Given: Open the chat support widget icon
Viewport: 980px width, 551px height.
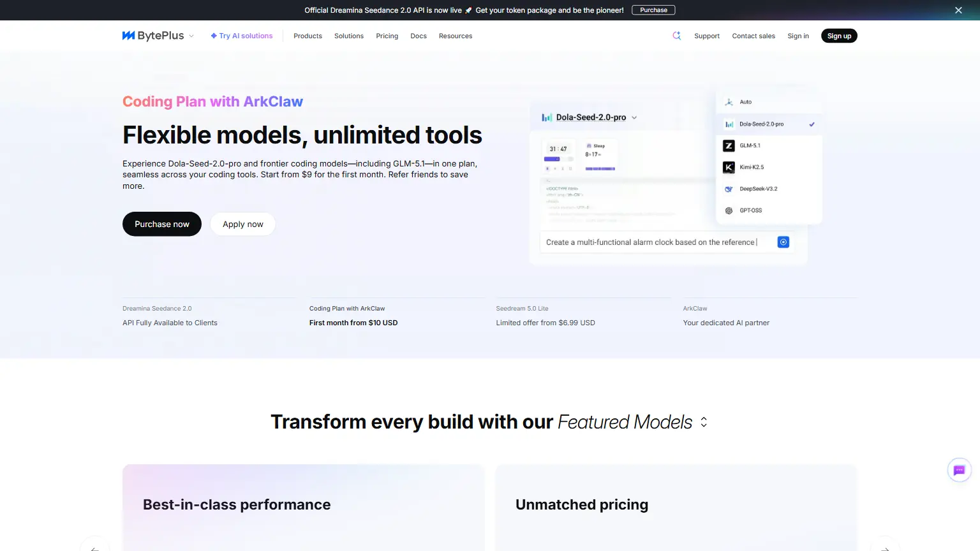Looking at the screenshot, I should pos(959,471).
